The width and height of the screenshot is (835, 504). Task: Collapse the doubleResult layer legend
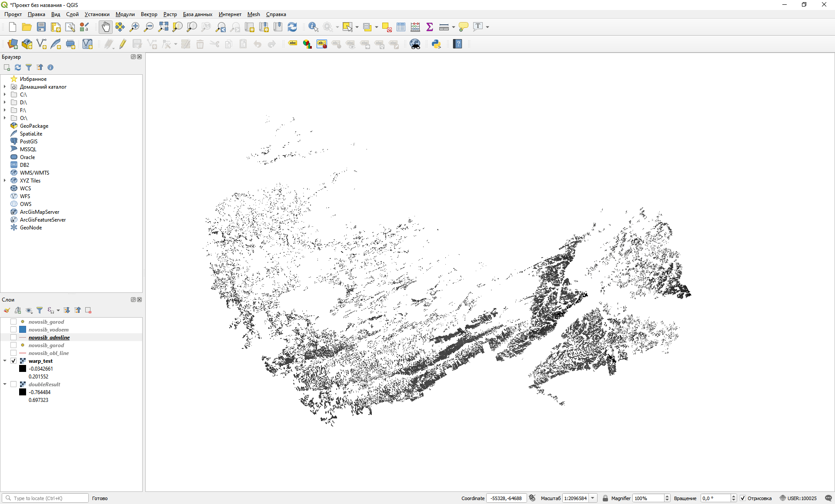coord(5,385)
